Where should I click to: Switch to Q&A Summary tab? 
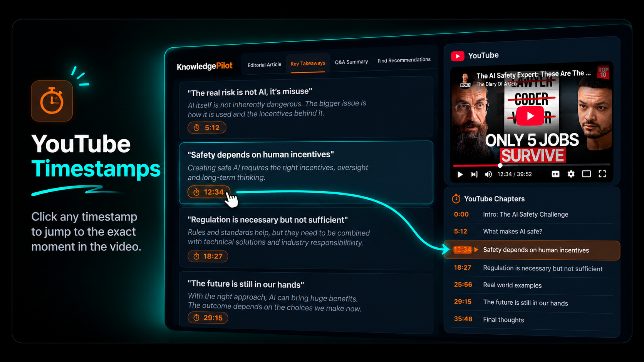[x=351, y=62]
